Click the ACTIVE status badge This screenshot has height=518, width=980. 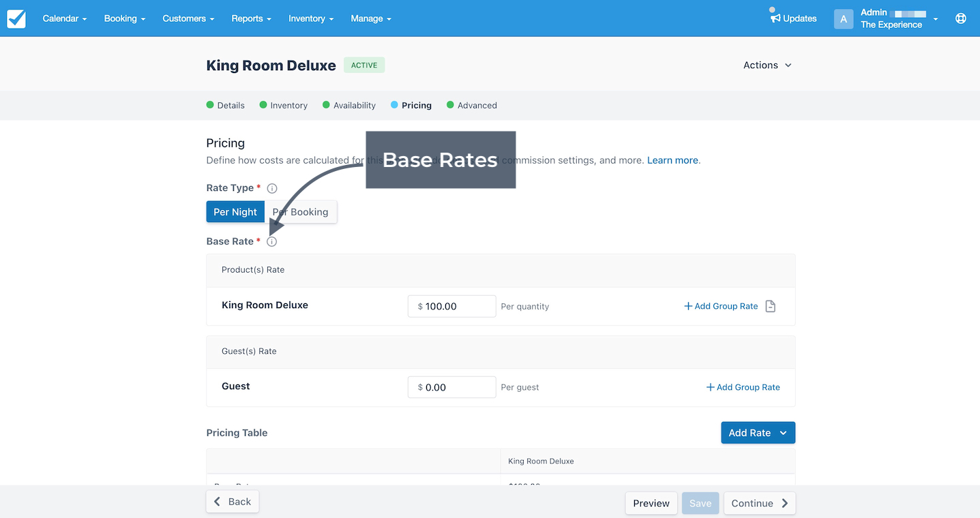(x=364, y=65)
